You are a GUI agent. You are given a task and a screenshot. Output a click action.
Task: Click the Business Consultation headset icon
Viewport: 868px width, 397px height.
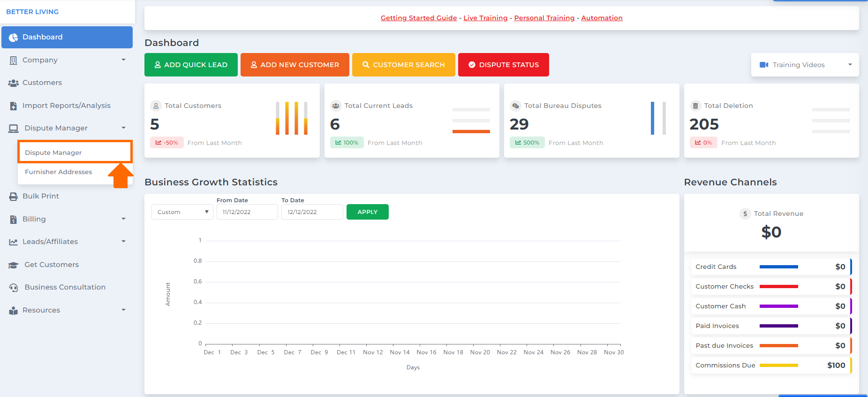point(14,288)
